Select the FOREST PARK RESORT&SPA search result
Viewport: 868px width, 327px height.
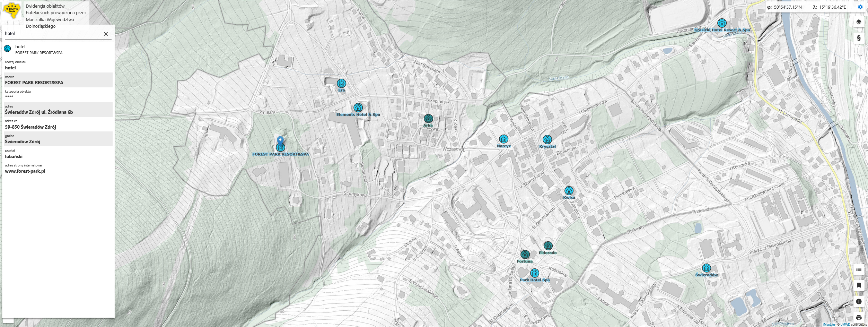point(39,49)
